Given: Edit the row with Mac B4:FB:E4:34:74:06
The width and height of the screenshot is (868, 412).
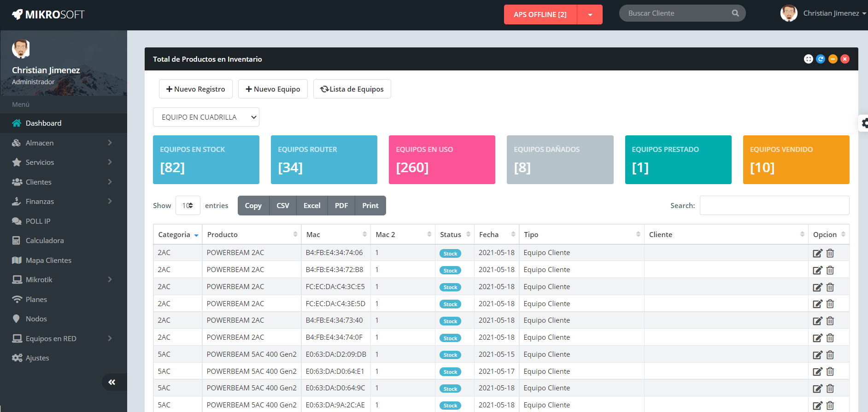Looking at the screenshot, I should 817,253.
